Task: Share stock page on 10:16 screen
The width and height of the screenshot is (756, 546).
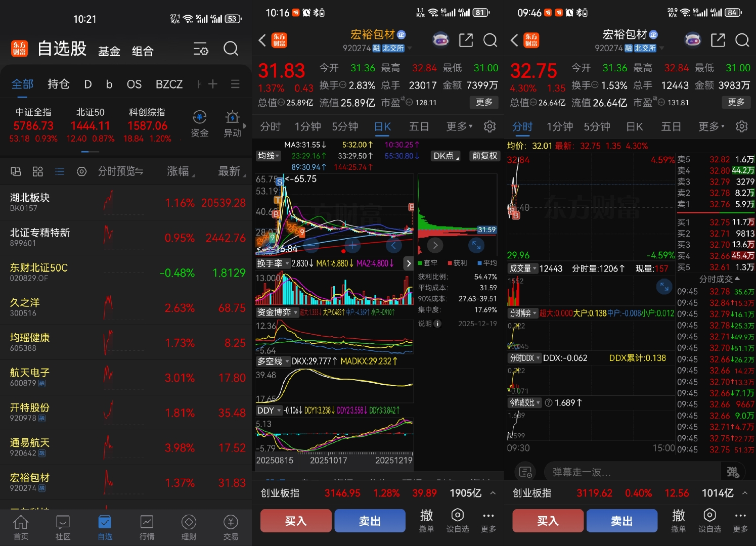Action: click(466, 40)
